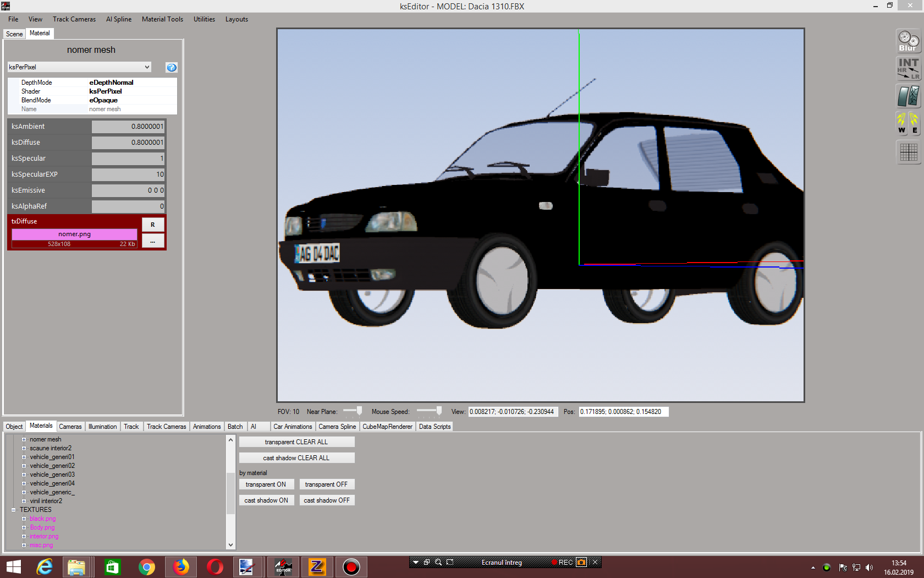This screenshot has width=924, height=578.
Task: Click the View coordinates field
Action: tap(513, 412)
